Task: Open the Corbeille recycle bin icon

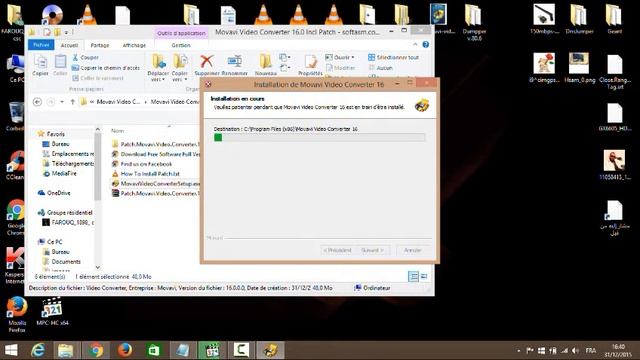Action: coord(16,116)
